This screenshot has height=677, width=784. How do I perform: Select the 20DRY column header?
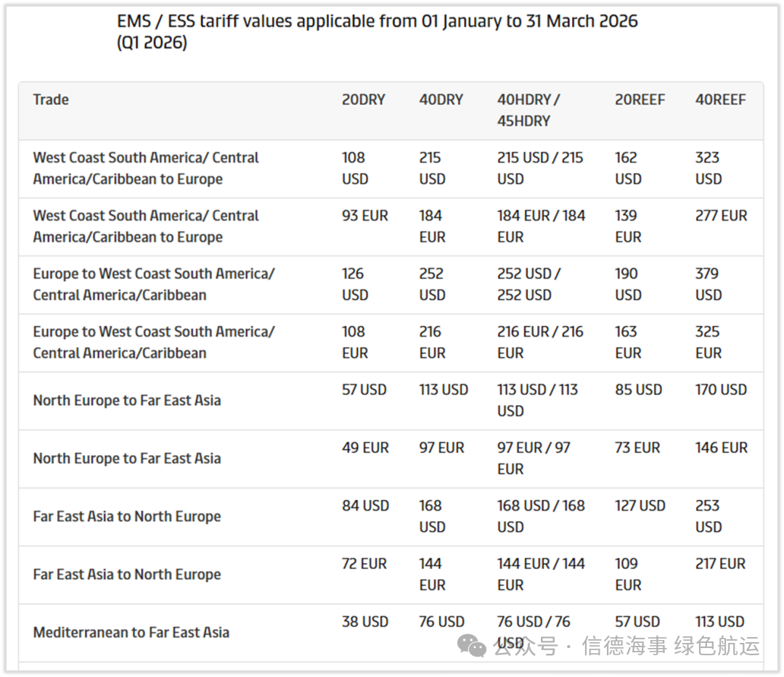[x=363, y=99]
